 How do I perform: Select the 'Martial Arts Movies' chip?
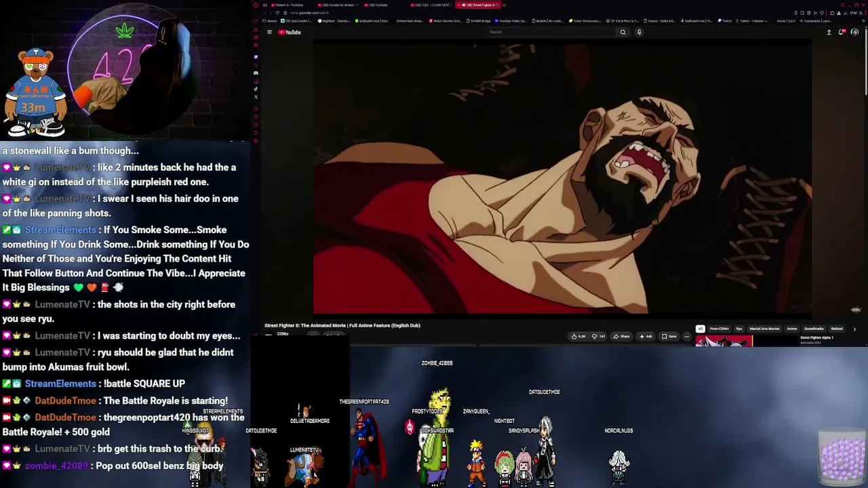(x=764, y=329)
